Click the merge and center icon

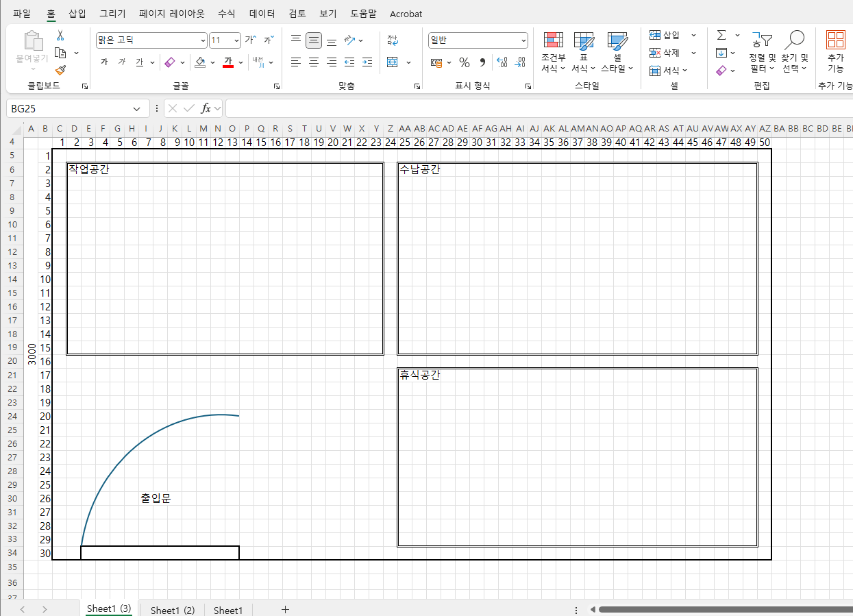point(393,62)
